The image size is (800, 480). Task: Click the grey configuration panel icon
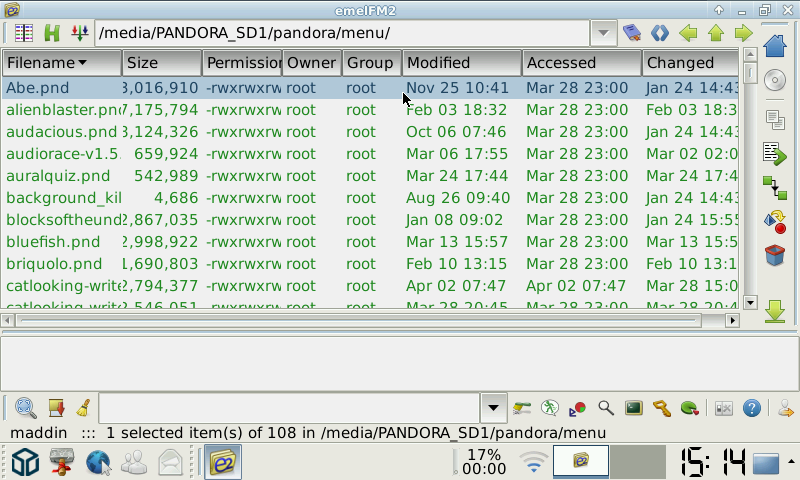723,409
